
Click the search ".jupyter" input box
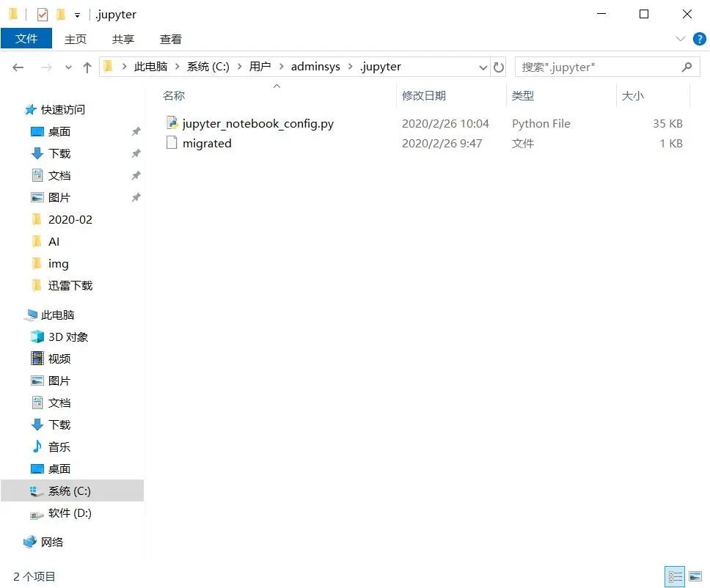coord(598,67)
